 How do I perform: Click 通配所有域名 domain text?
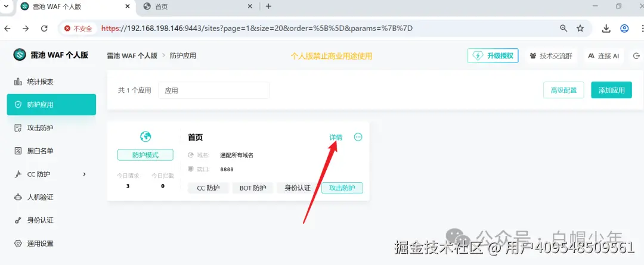237,155
